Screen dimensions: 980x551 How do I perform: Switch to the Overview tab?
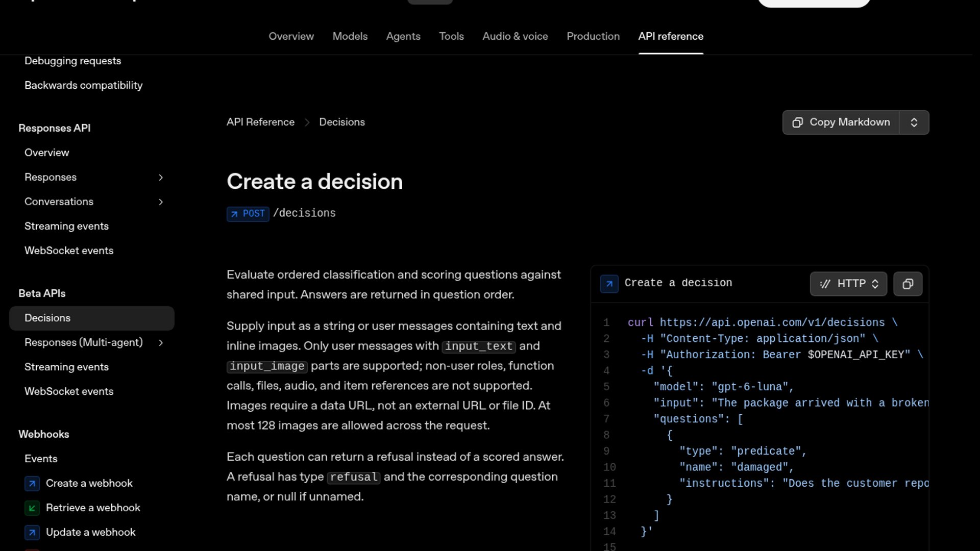tap(291, 36)
